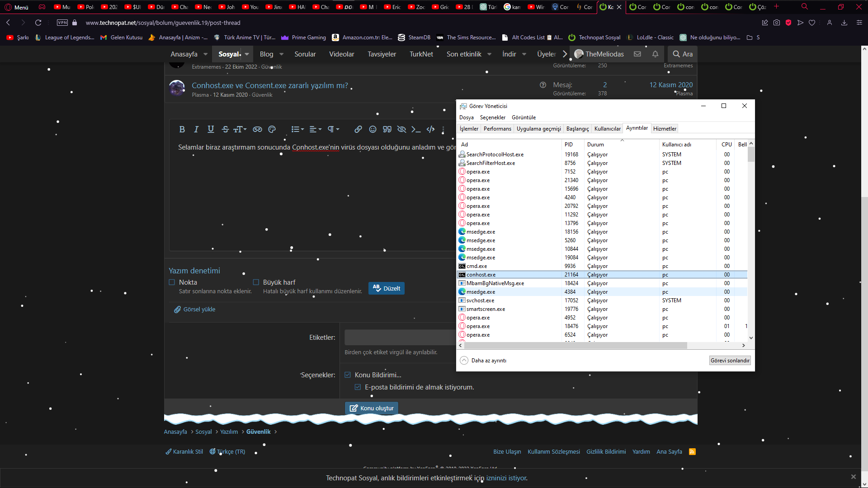The height and width of the screenshot is (488, 868).
Task: Apply strikethrough formatting
Action: coord(225,129)
